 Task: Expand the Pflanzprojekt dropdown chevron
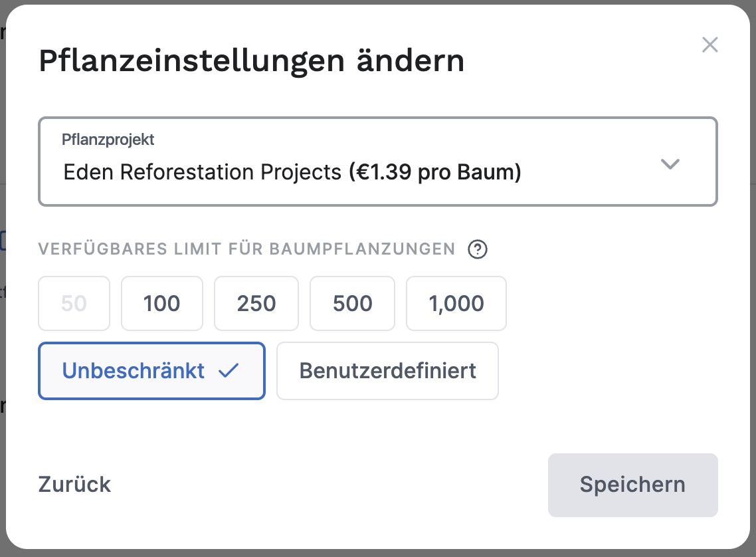tap(670, 164)
